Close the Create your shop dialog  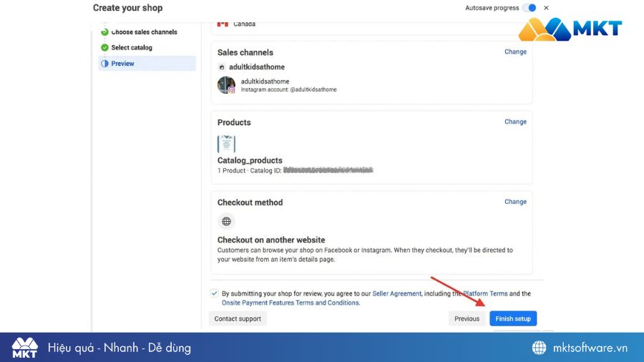click(546, 8)
